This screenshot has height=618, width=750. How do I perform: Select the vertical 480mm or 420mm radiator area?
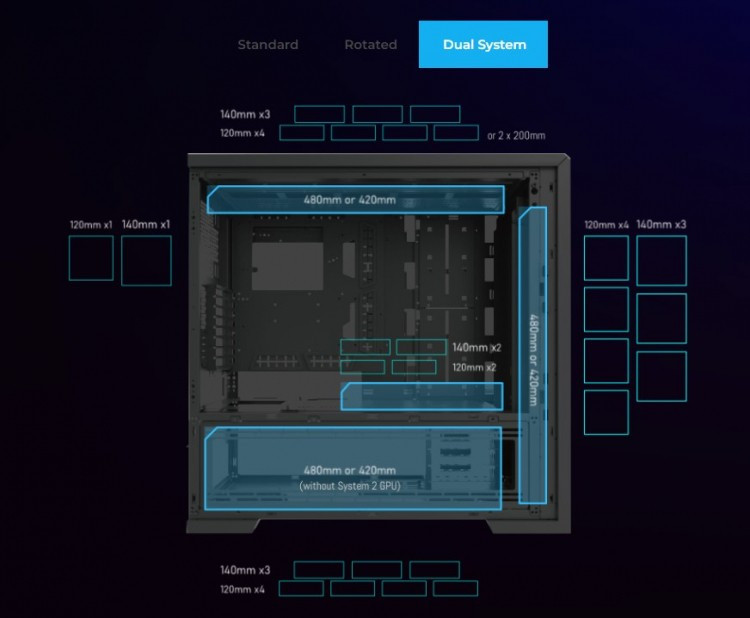pos(533,355)
